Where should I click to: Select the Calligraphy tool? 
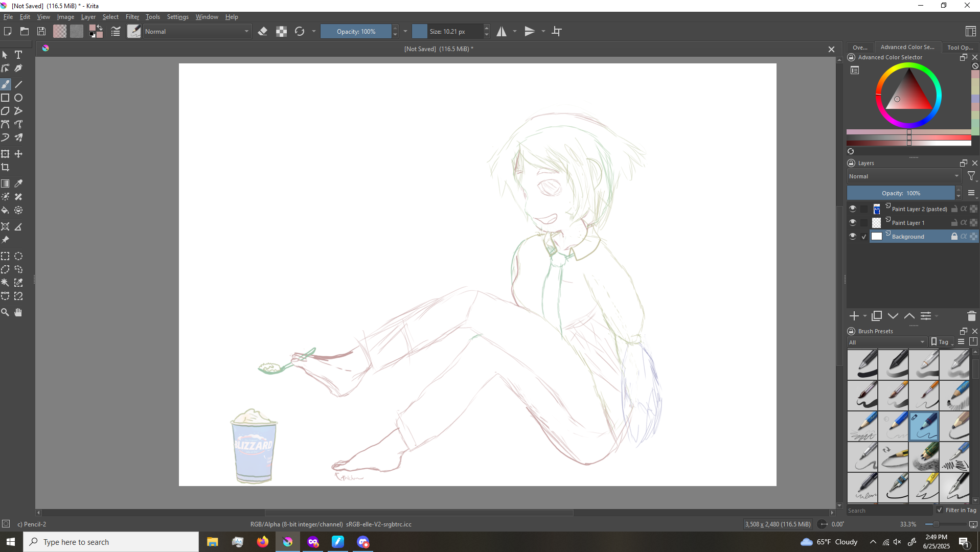[18, 68]
